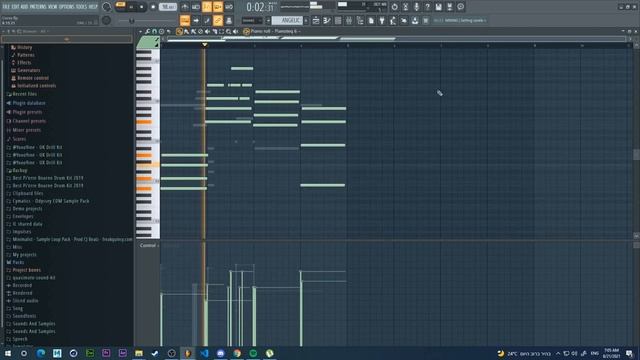The image size is (640, 360).
Task: Open the OPTIONS menu
Action: tap(67, 7)
